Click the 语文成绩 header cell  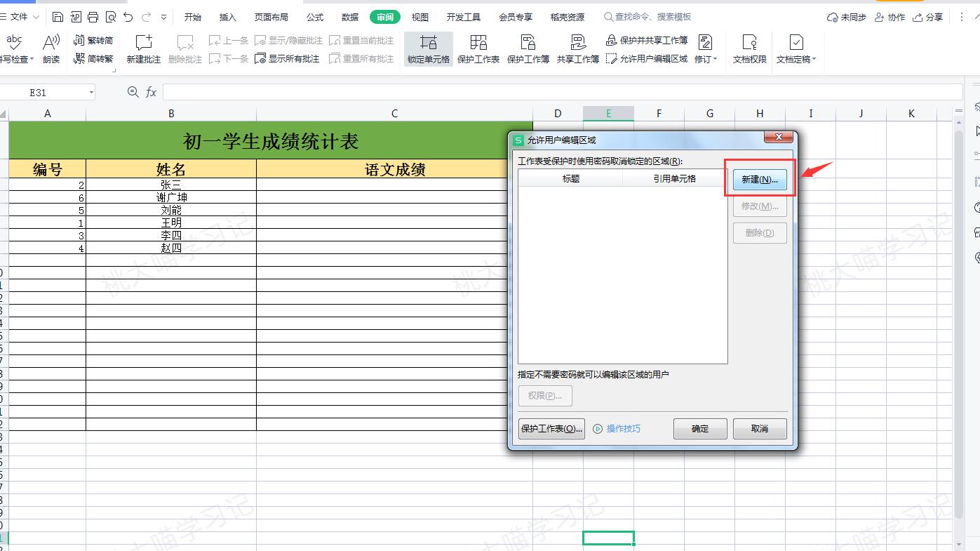[394, 168]
